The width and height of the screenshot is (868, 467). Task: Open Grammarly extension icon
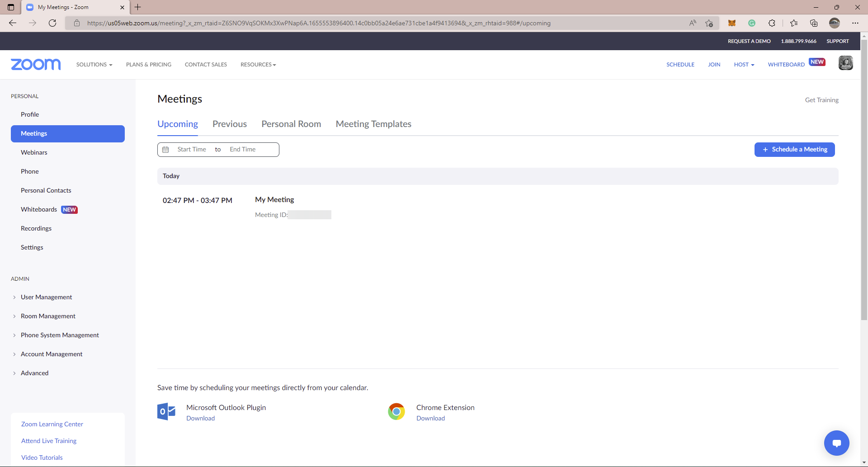tap(752, 23)
